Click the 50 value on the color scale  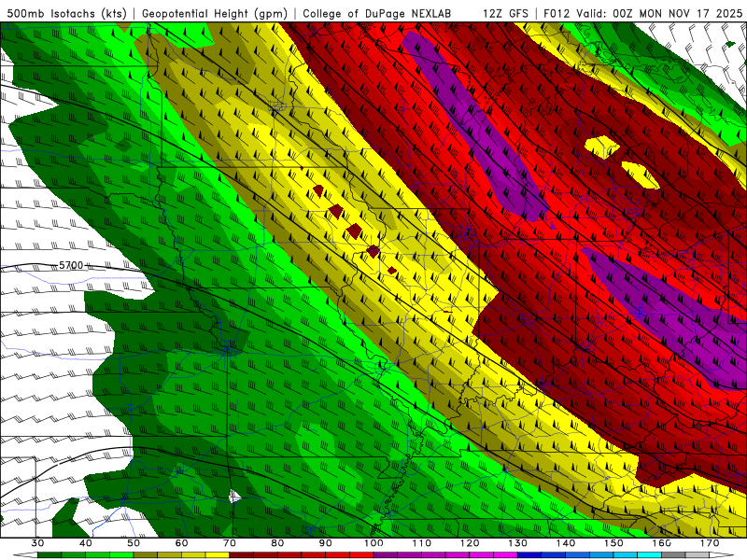(x=134, y=543)
